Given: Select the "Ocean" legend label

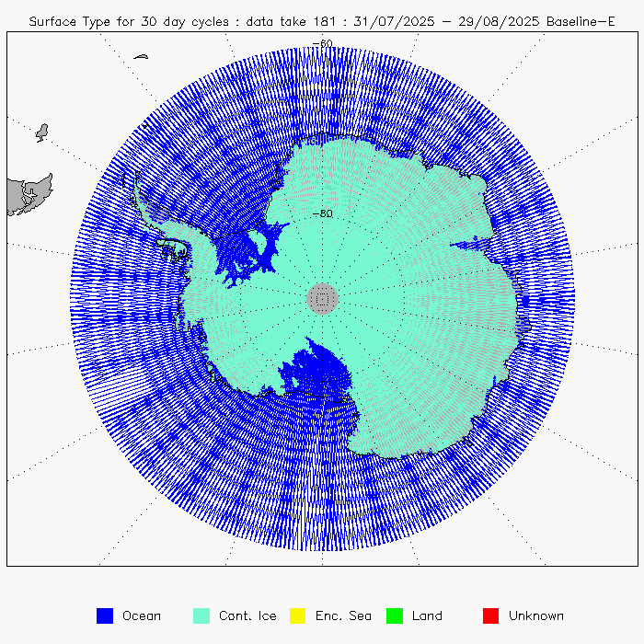Looking at the screenshot, I should pos(142,615).
